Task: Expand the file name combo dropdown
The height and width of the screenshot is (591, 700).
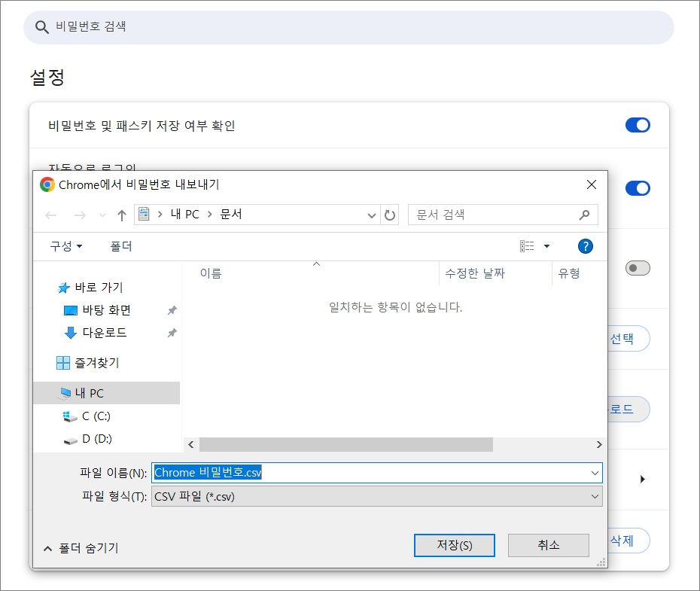Action: click(595, 473)
